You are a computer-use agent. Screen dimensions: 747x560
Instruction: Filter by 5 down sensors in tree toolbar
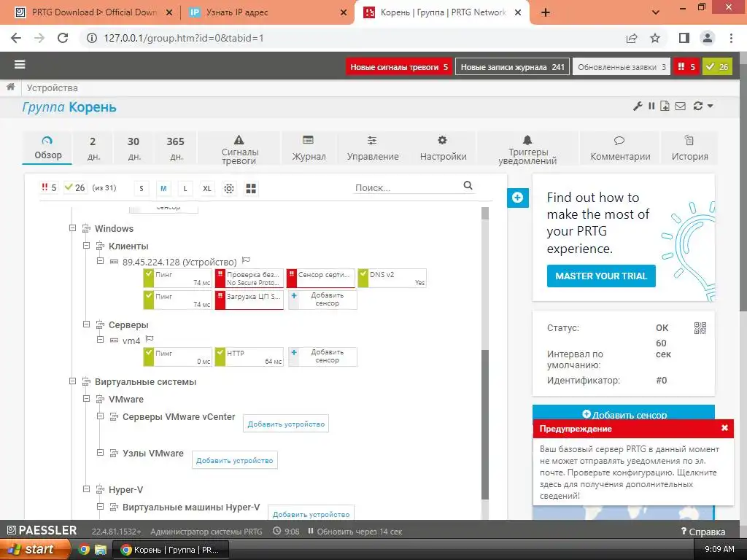coord(49,187)
